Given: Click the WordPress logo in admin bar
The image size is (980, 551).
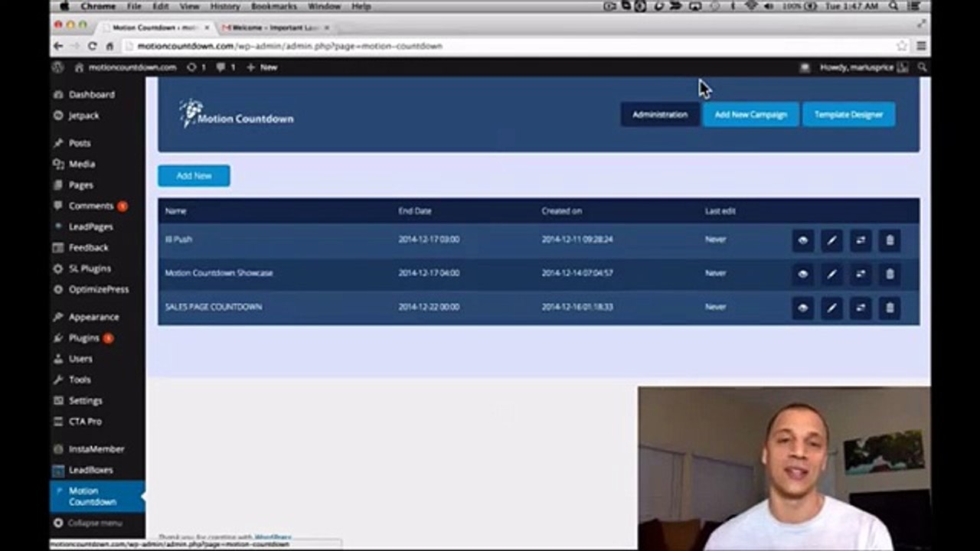Looking at the screenshot, I should [x=58, y=67].
